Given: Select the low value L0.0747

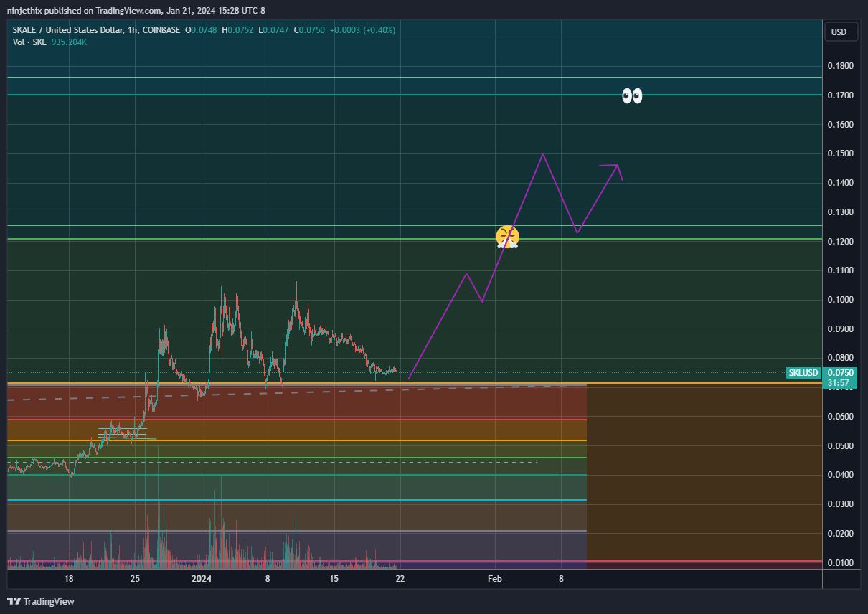Looking at the screenshot, I should point(275,30).
